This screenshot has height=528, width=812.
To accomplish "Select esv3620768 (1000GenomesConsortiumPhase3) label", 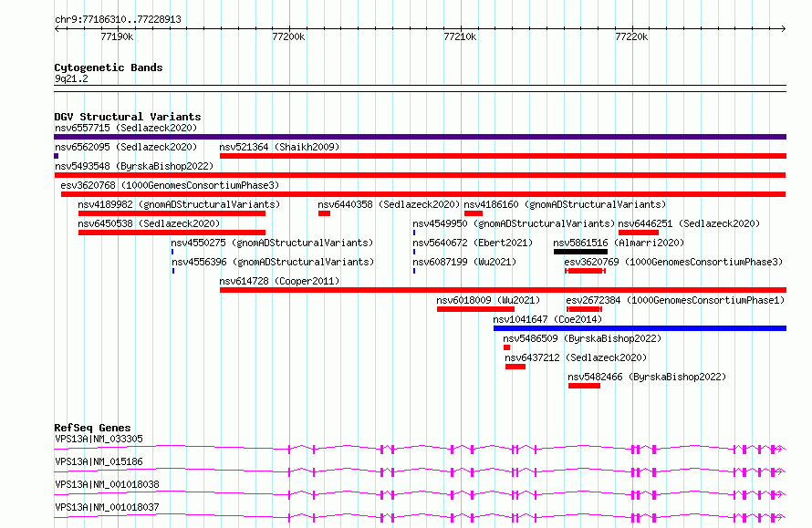I will click(170, 185).
